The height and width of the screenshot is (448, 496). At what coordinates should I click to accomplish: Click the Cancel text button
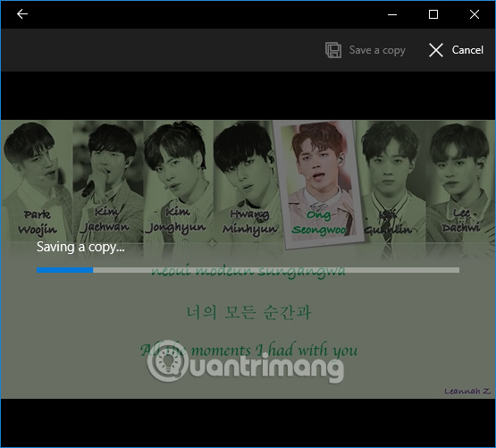(467, 50)
